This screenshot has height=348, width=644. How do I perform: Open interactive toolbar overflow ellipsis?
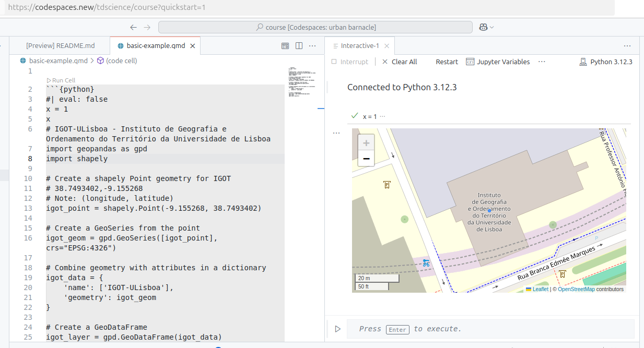tap(542, 62)
